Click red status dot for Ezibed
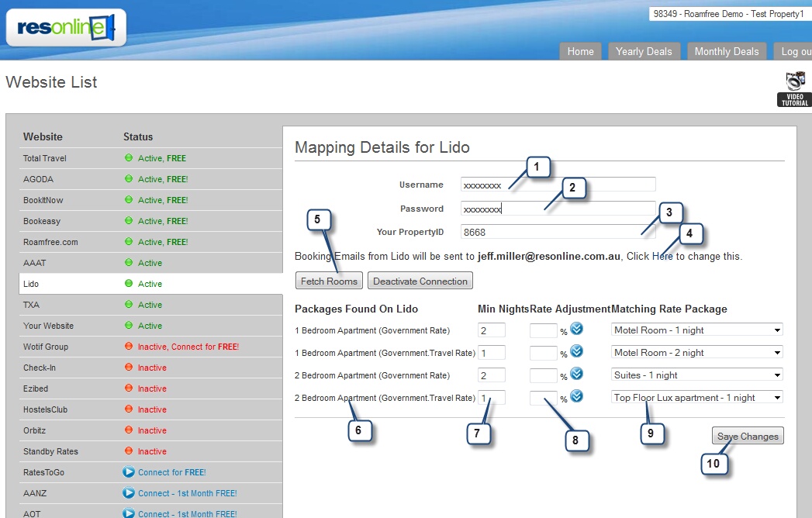The image size is (812, 518). pyautogui.click(x=129, y=388)
